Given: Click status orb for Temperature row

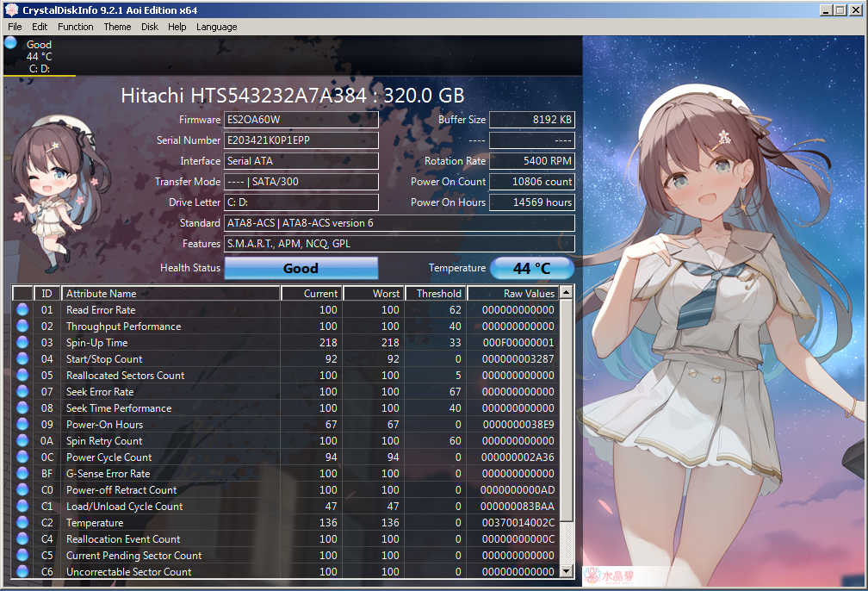Looking at the screenshot, I should [22, 522].
